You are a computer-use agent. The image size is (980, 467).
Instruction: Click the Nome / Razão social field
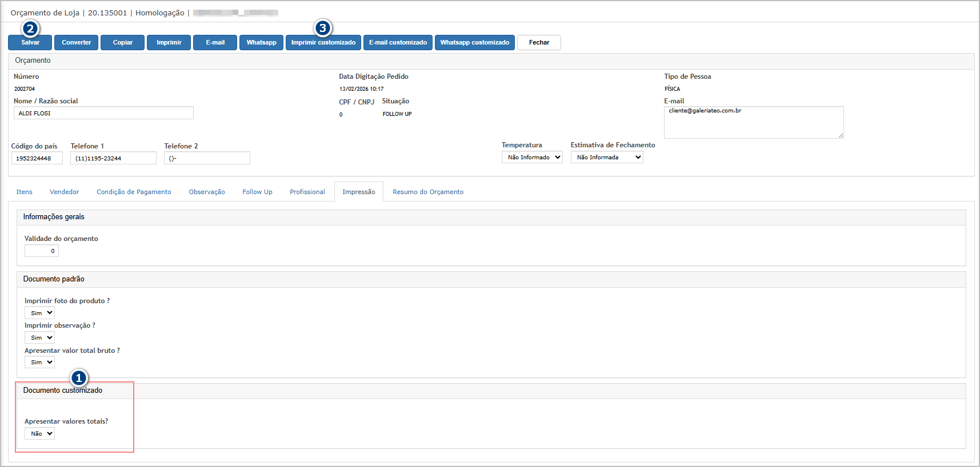coord(103,114)
